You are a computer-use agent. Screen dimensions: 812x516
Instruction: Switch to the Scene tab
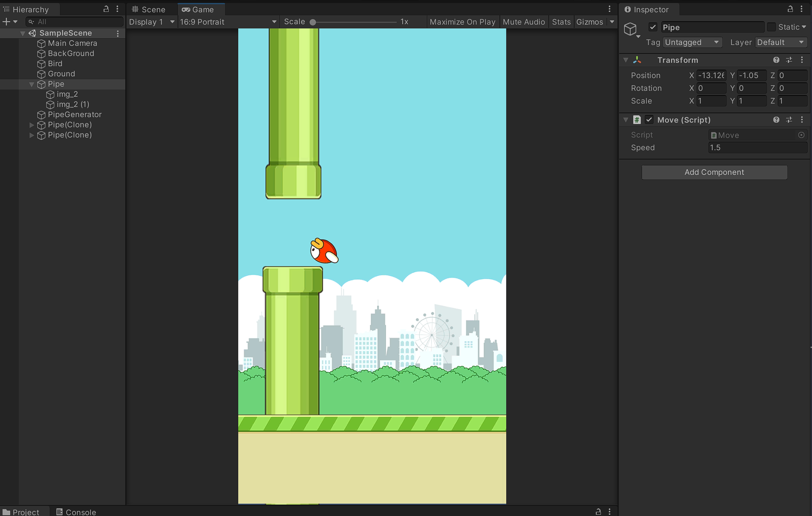pyautogui.click(x=149, y=9)
